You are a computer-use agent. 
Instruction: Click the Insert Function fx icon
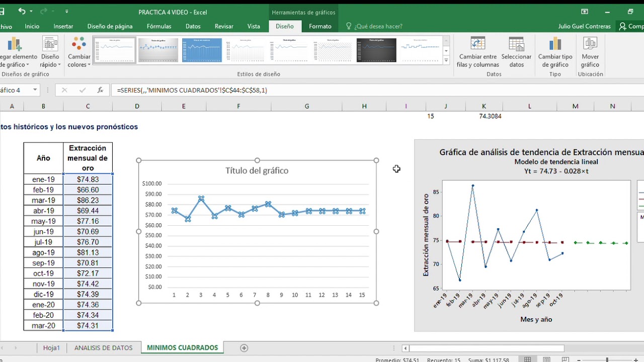tap(101, 90)
